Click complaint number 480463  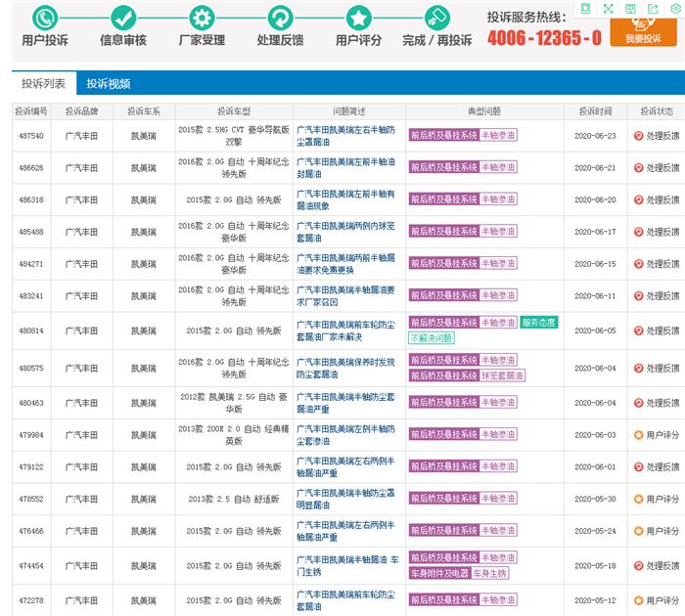tap(31, 403)
